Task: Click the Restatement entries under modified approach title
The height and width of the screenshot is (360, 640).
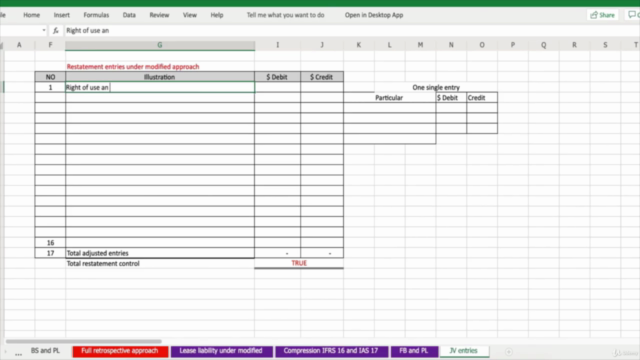Action: tap(133, 67)
